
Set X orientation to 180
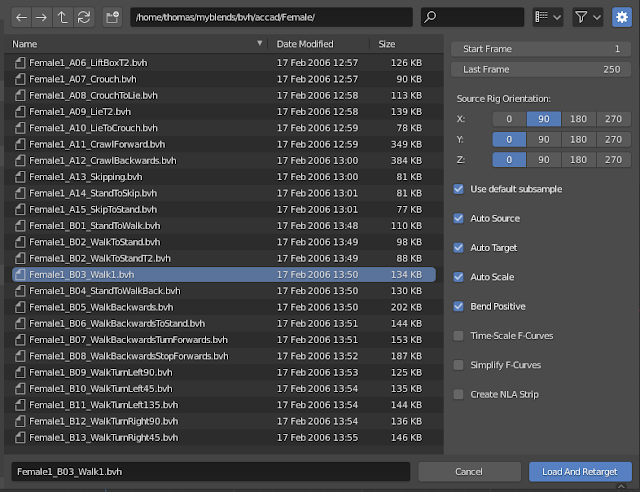tap(578, 119)
